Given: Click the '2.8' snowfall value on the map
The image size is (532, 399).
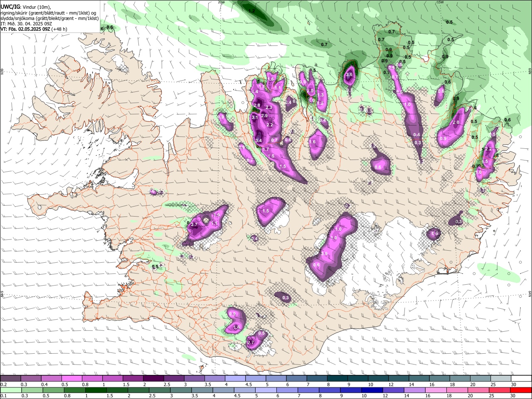Looking at the screenshot, I should click(x=257, y=106).
